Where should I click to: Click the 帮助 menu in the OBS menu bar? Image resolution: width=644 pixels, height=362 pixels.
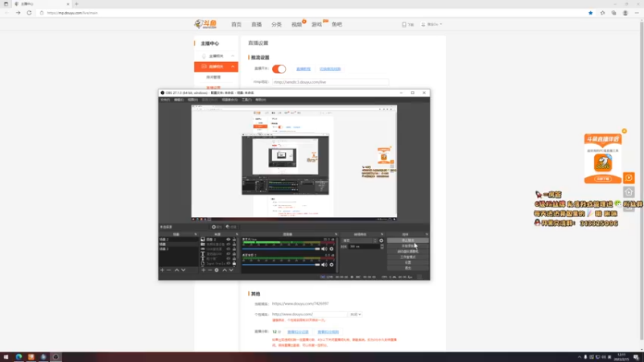(260, 100)
